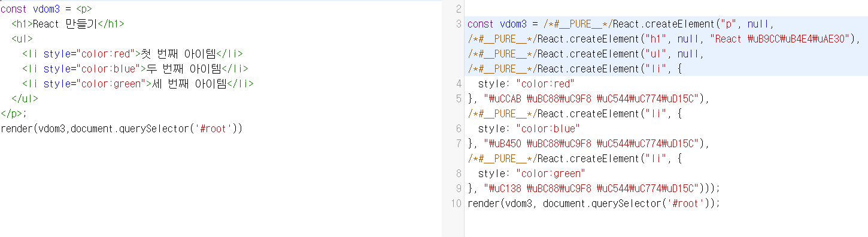Click the "\uB450 \uBC88\uC9F8..." escaped string
The width and height of the screenshot is (868, 237).
(591, 144)
